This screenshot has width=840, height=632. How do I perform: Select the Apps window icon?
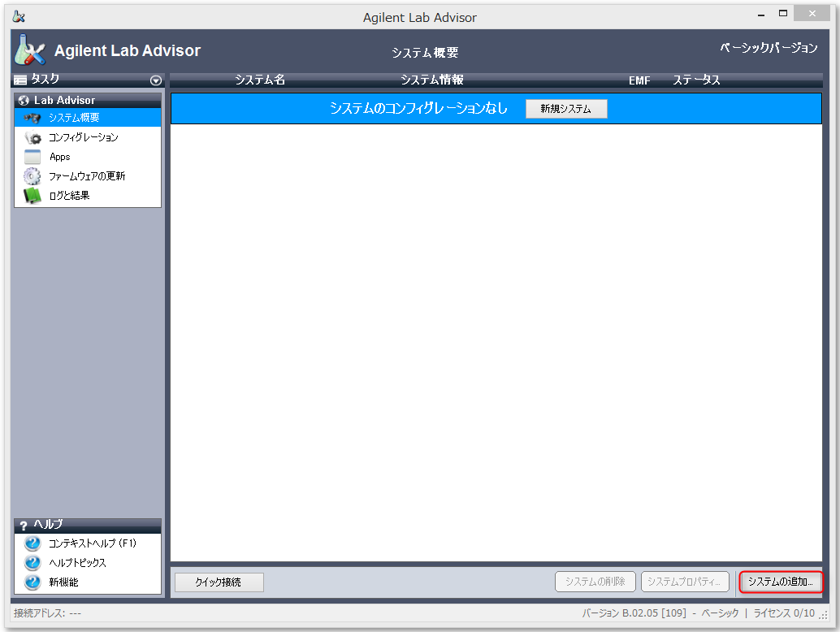click(x=32, y=157)
